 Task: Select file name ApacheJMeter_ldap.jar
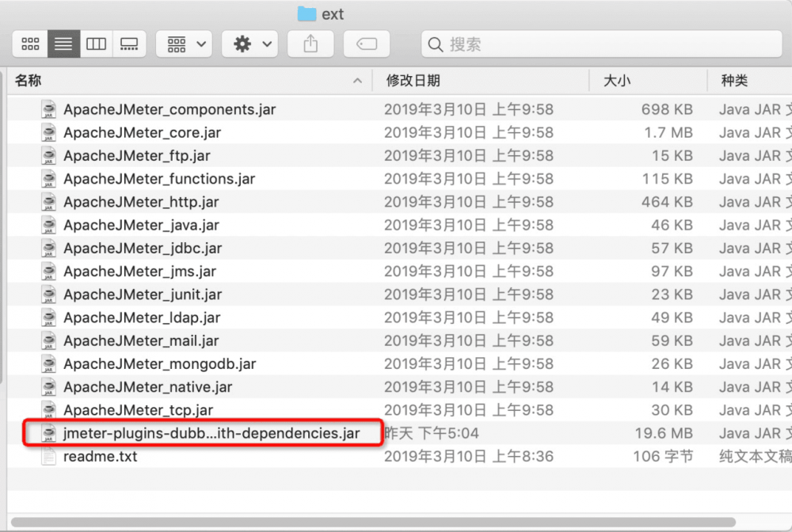[142, 317]
